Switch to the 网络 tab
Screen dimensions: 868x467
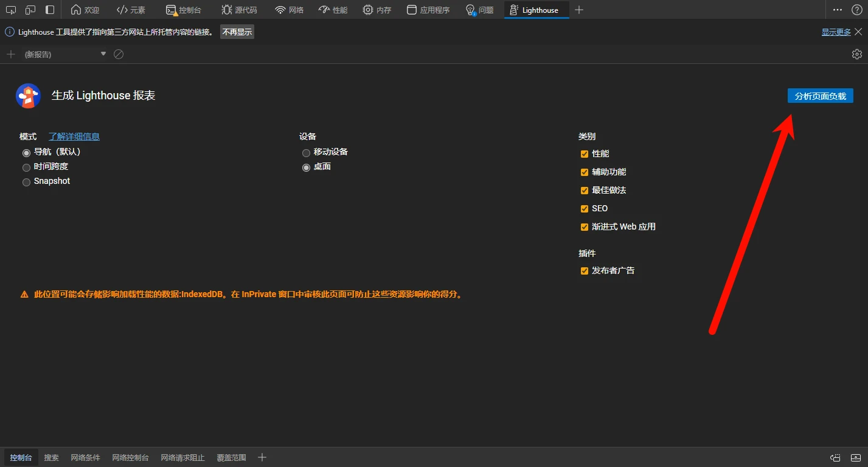coord(289,10)
